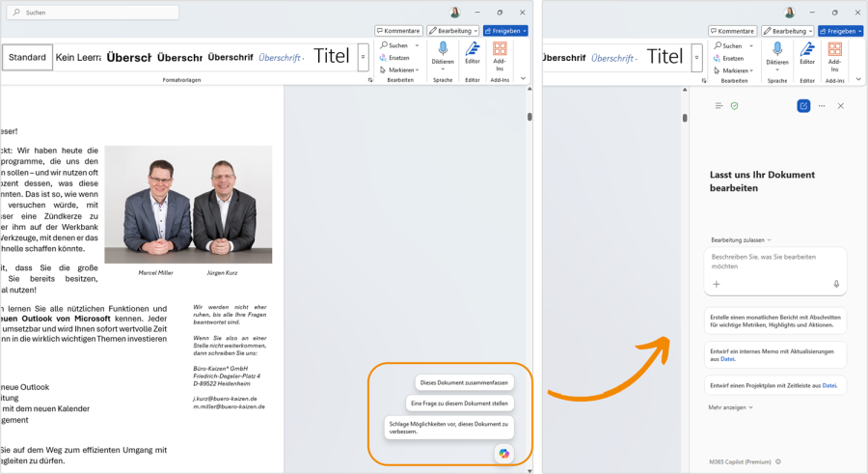Click plus icon in Copilot prompt box
This screenshot has height=474, width=868.
[717, 284]
